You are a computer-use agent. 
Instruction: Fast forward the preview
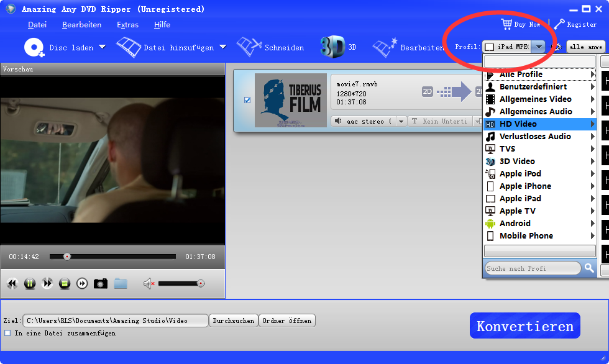[47, 284]
